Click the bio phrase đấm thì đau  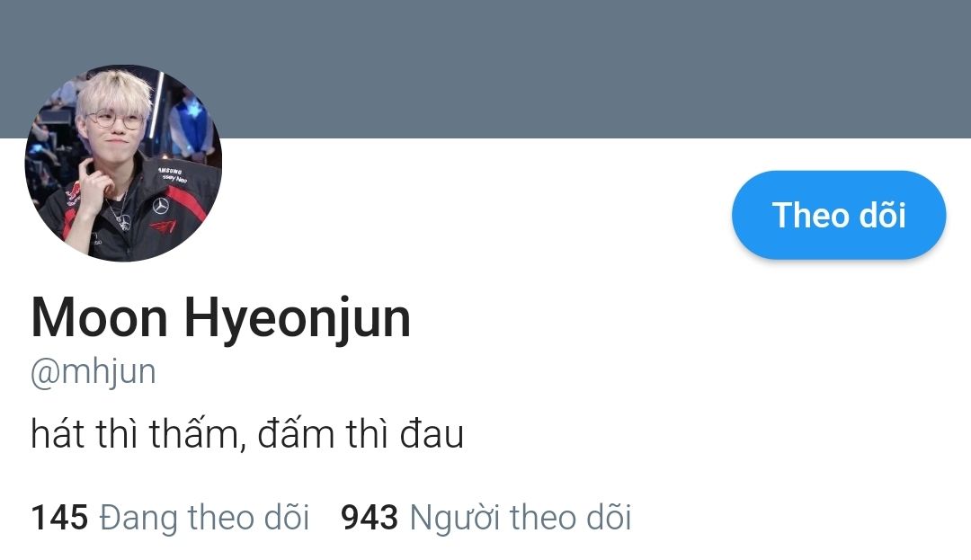(x=361, y=434)
